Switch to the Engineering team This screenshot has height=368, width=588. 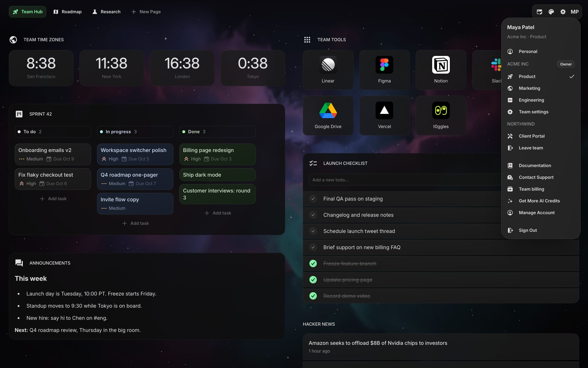pyautogui.click(x=541, y=100)
